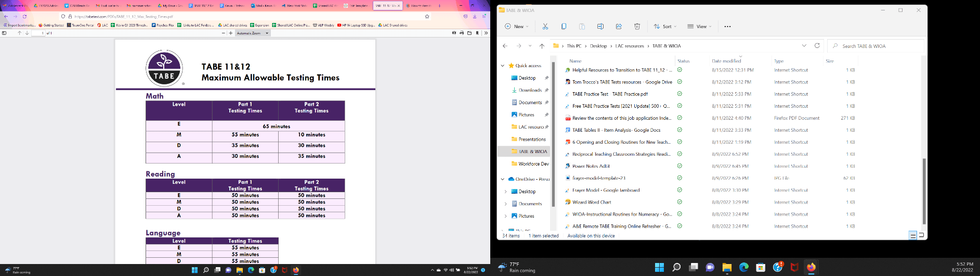Open recent locations chevron in Explorer
Screen dimensions: 980x276
pyautogui.click(x=530, y=46)
